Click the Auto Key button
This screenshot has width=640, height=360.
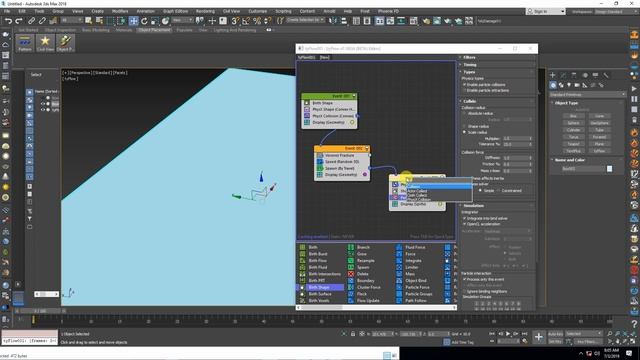point(555,334)
